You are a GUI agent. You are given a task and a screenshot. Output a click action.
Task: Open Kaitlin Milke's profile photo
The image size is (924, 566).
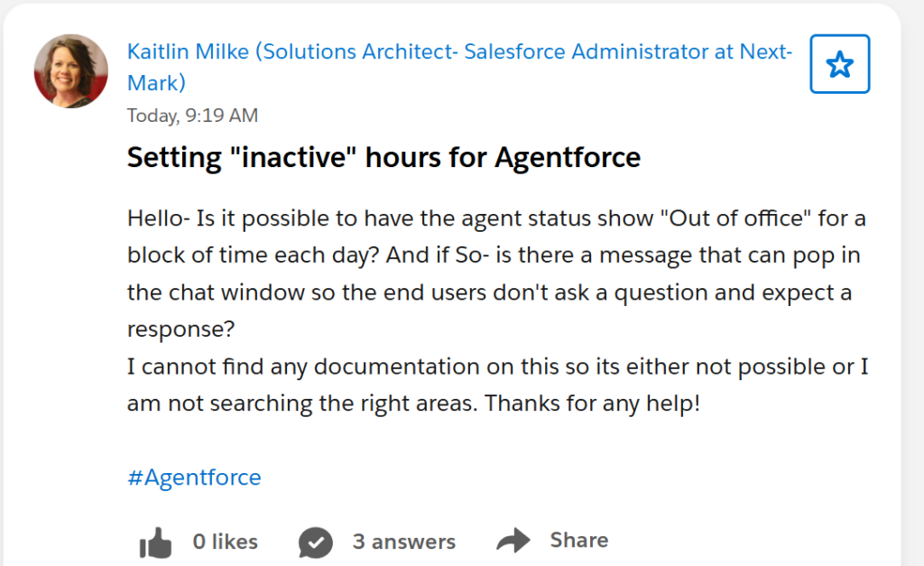click(70, 70)
